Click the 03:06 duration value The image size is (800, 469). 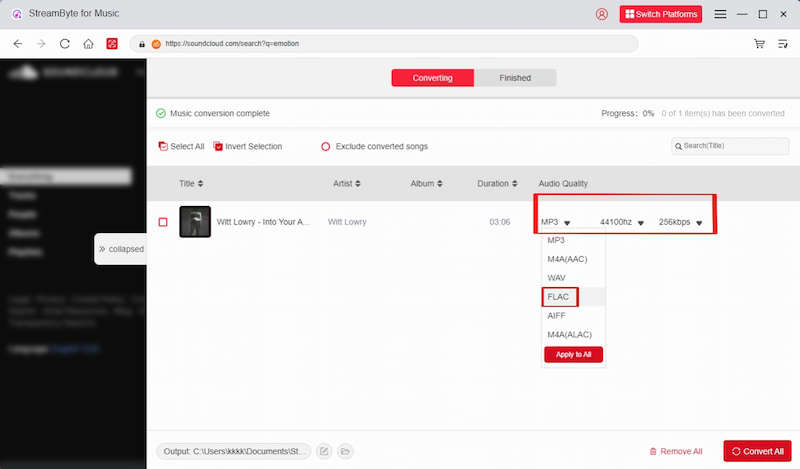(x=499, y=222)
